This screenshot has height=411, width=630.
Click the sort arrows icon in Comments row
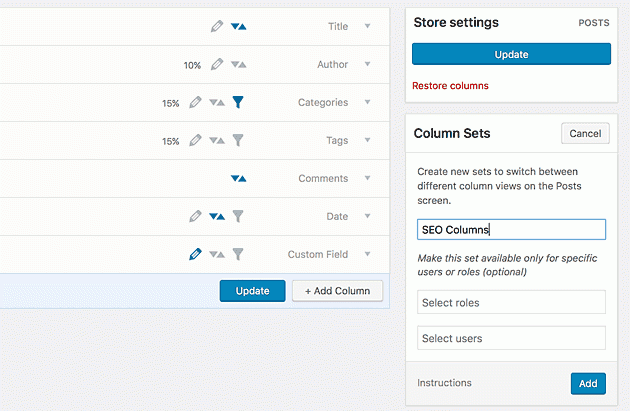pyautogui.click(x=238, y=178)
